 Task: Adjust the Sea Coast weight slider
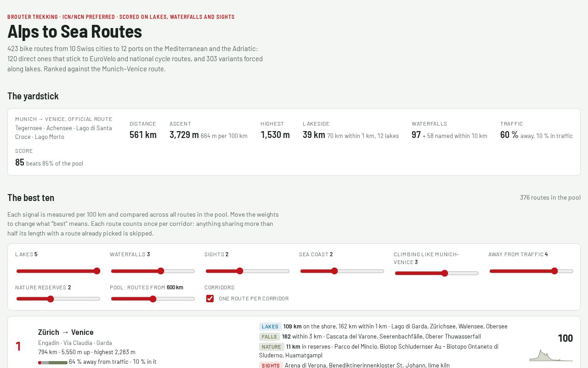click(342, 271)
